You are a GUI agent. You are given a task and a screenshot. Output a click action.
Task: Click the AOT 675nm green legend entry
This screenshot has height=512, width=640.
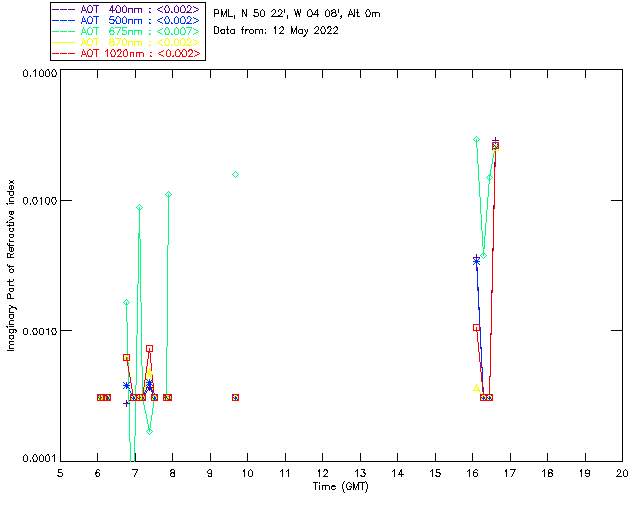point(126,31)
